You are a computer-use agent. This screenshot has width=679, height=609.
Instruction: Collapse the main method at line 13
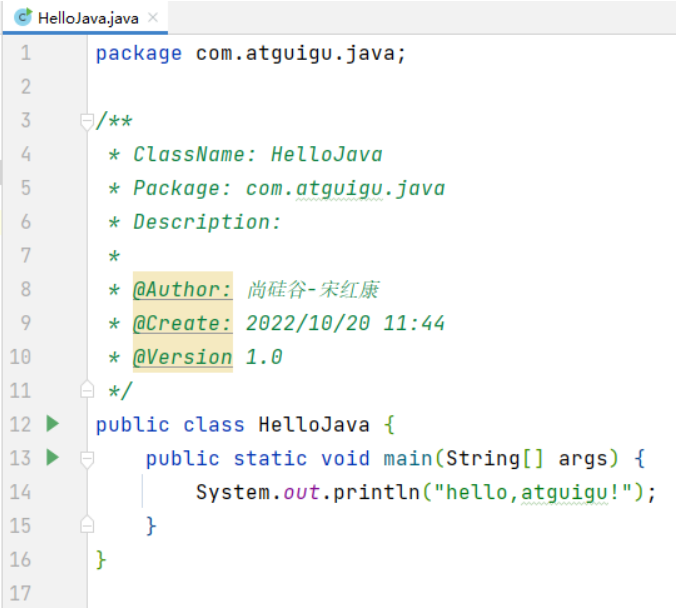coord(87,460)
